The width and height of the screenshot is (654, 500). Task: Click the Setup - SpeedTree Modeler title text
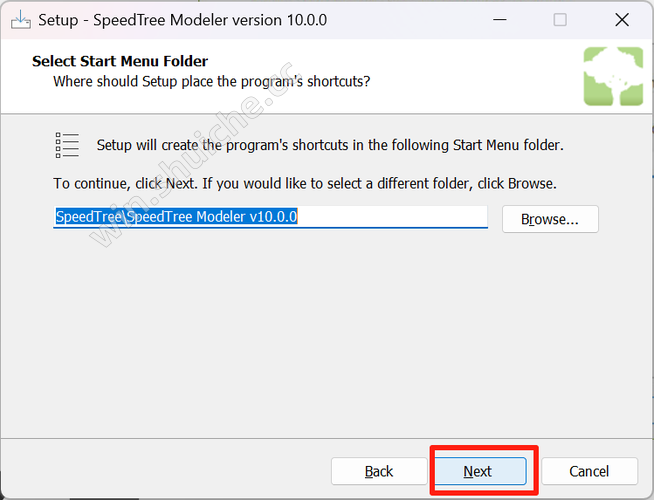click(x=183, y=20)
